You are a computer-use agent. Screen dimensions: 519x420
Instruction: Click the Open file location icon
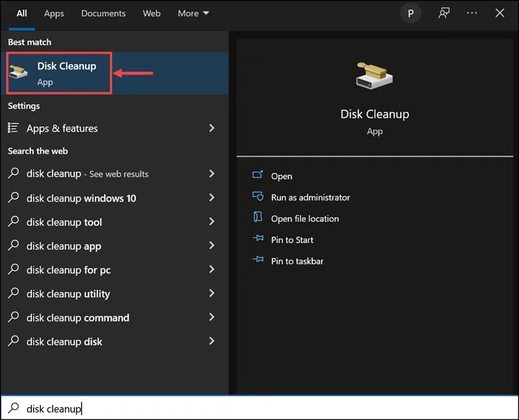click(257, 217)
